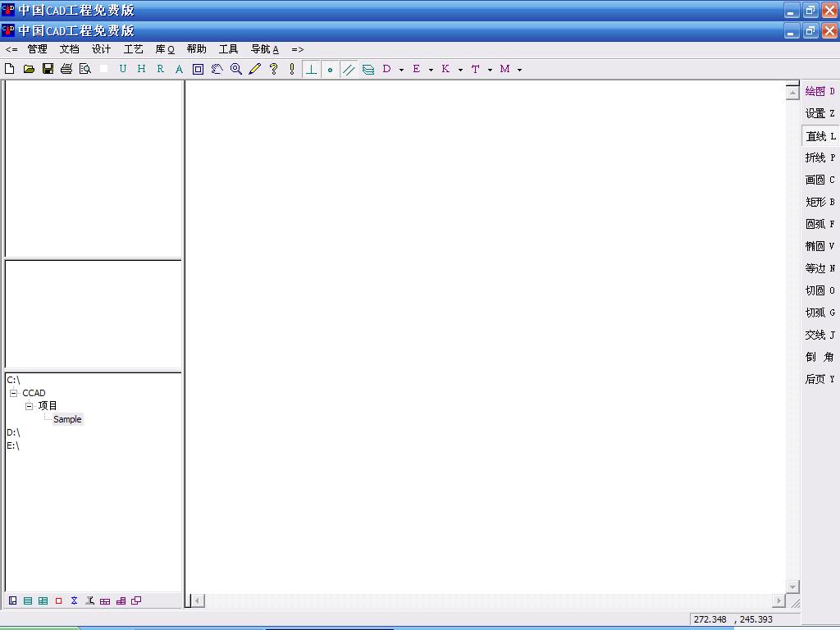The width and height of the screenshot is (840, 630).
Task: Open the T toolbar dropdown arrow
Action: [490, 70]
